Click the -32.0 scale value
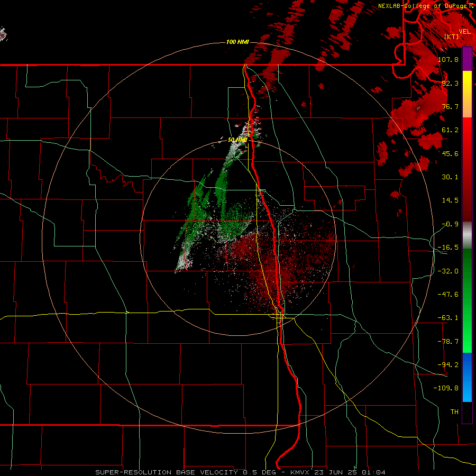This screenshot has width=476, height=476. tap(448, 271)
